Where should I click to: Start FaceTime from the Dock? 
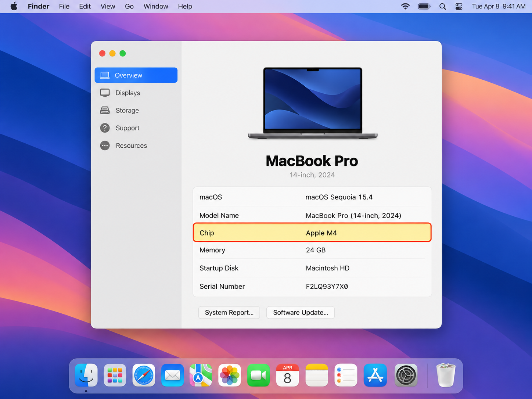pyautogui.click(x=258, y=375)
